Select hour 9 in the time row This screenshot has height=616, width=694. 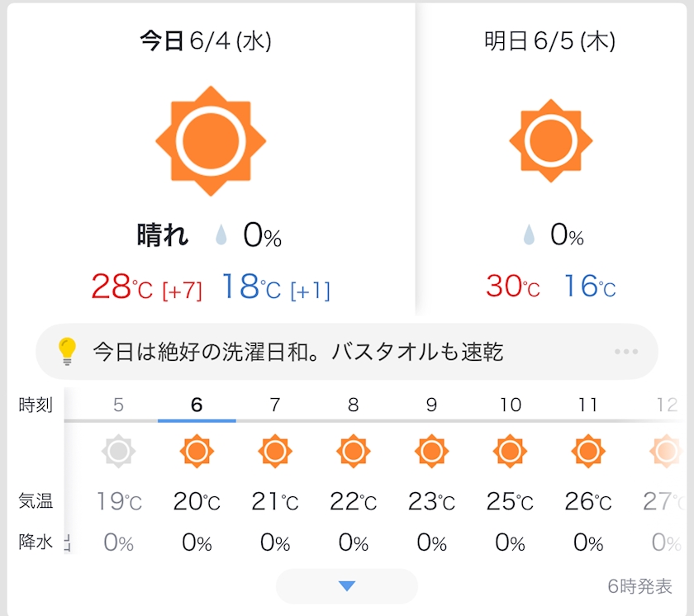click(431, 405)
